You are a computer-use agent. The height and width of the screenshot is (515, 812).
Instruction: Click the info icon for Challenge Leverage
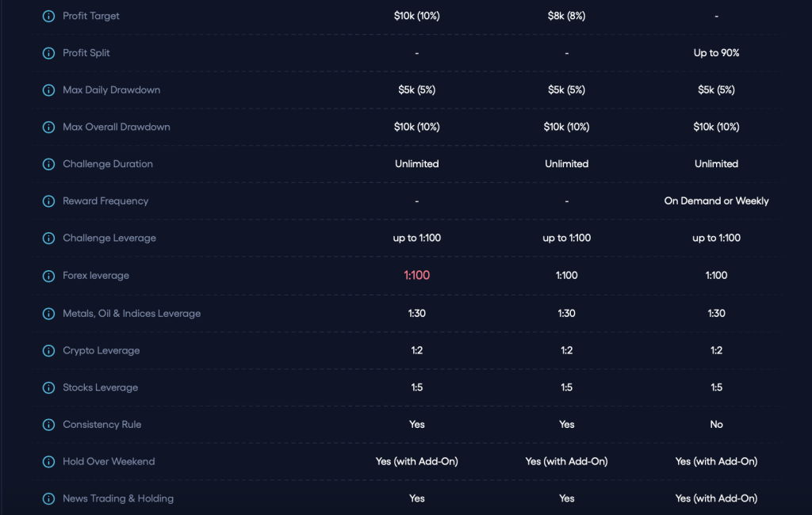pos(48,238)
